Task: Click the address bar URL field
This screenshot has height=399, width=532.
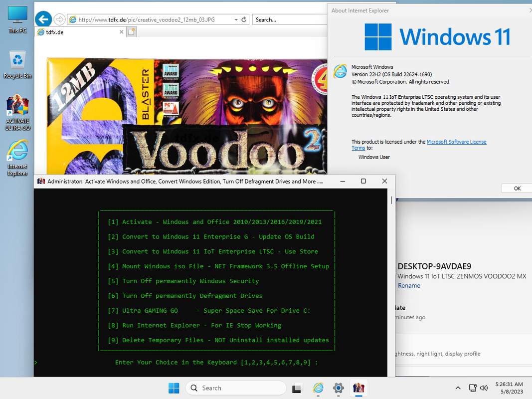Action: point(151,19)
